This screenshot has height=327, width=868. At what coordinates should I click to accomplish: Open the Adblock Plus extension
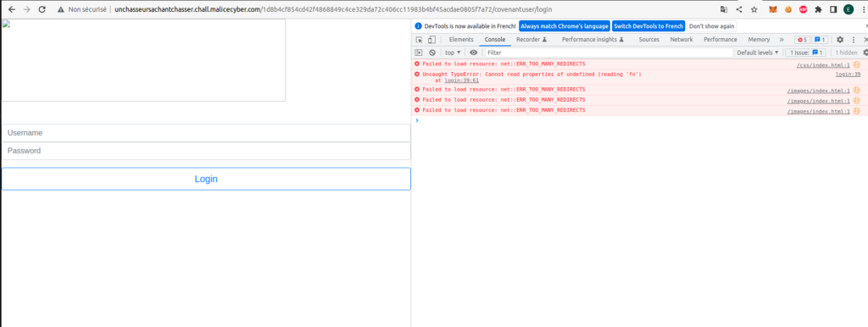click(x=804, y=9)
